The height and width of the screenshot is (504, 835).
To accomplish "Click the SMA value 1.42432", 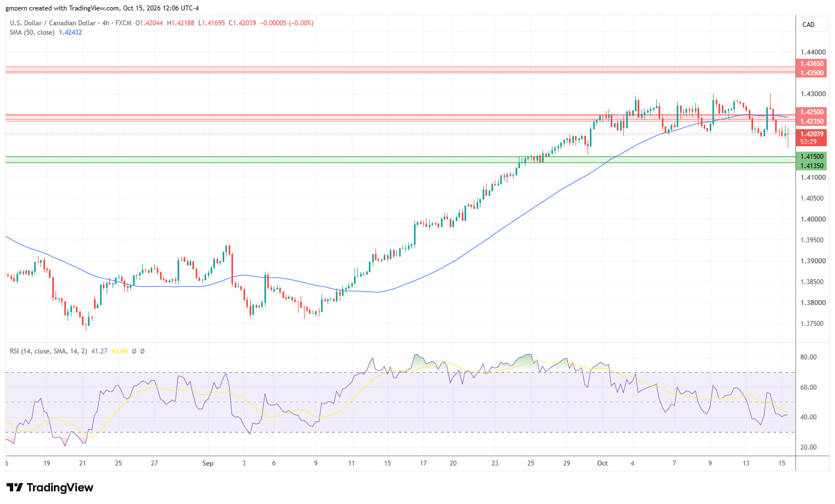I will tap(70, 32).
